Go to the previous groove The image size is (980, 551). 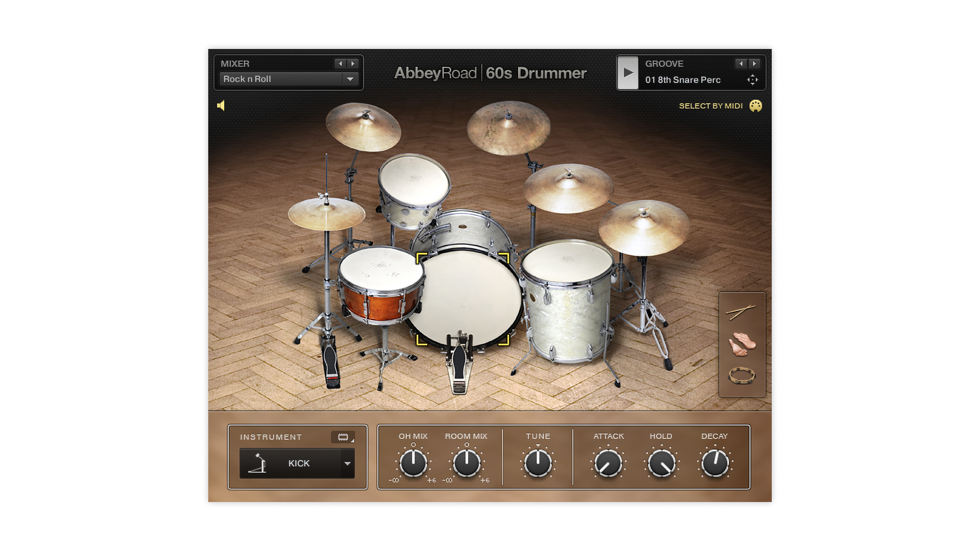(741, 64)
